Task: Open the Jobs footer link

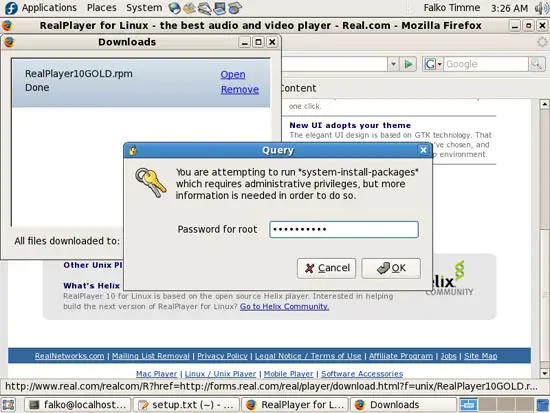Action: (449, 356)
